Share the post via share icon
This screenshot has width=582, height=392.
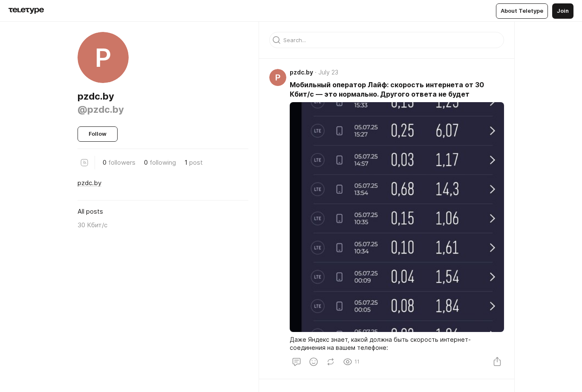497,362
